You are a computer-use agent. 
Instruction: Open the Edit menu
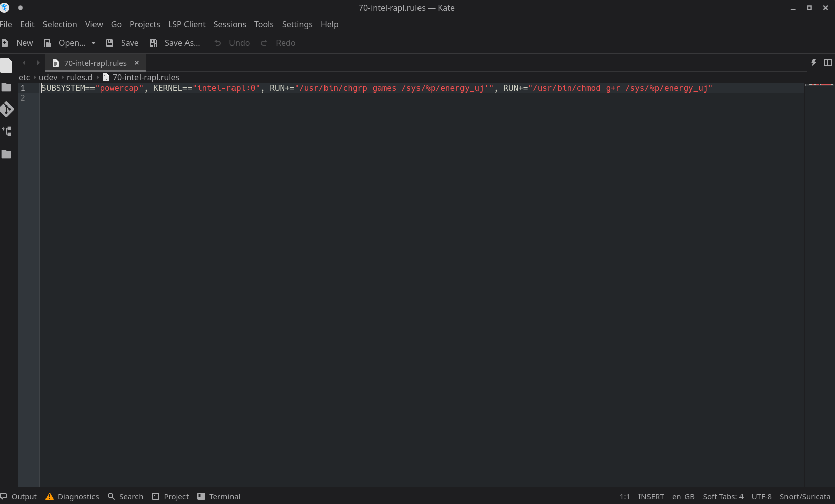click(27, 24)
